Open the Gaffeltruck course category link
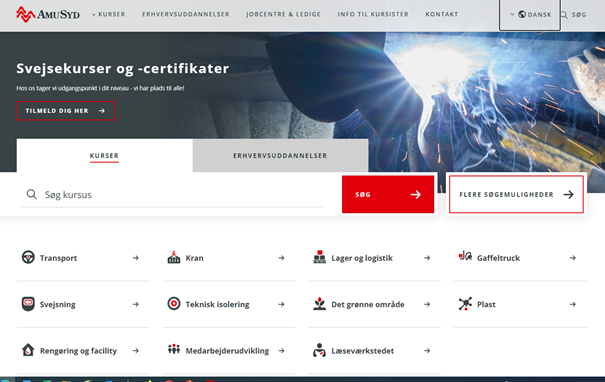This screenshot has width=605, height=382. (x=520, y=258)
